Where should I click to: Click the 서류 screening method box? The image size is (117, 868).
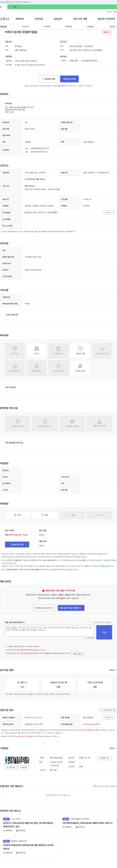click(17, 515)
